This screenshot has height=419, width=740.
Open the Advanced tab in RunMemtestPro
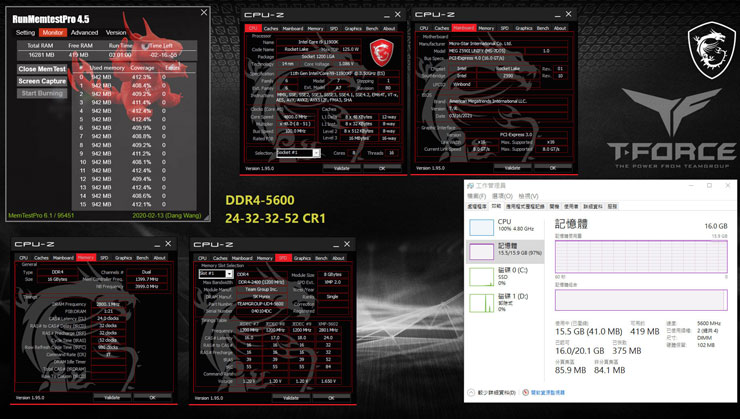coord(84,33)
